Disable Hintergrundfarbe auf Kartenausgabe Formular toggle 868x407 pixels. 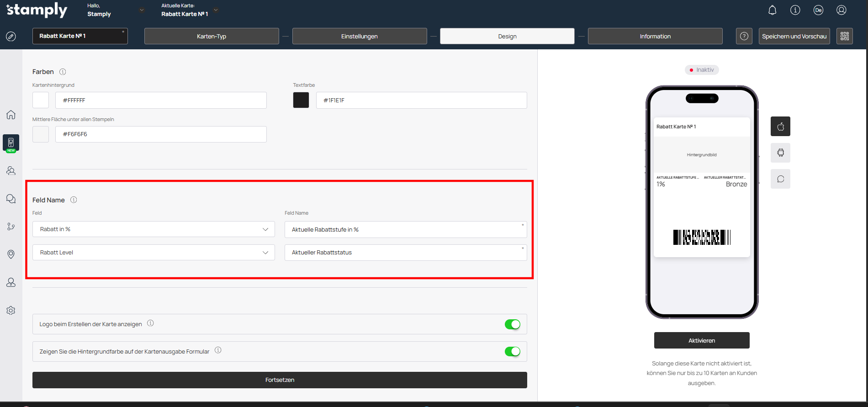[512, 351]
